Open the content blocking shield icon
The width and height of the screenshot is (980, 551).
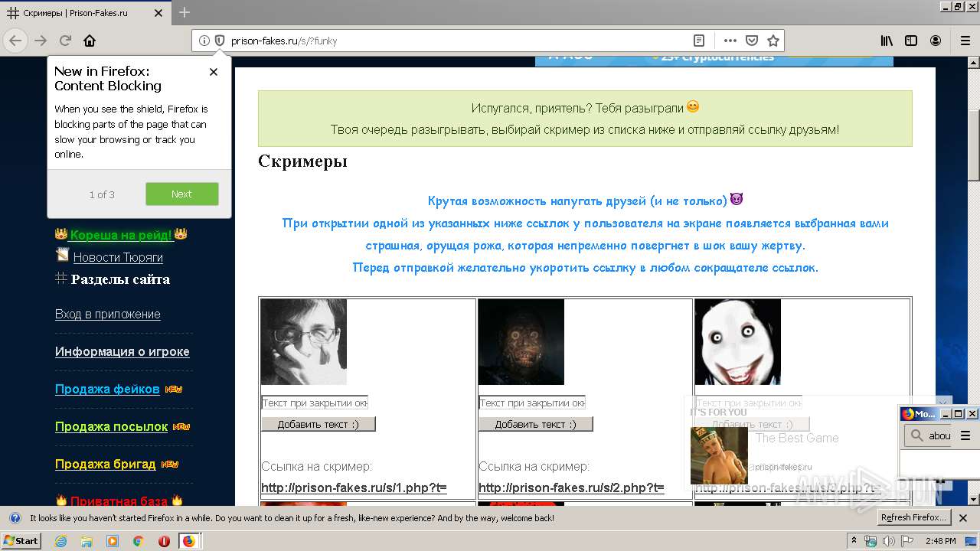click(220, 41)
